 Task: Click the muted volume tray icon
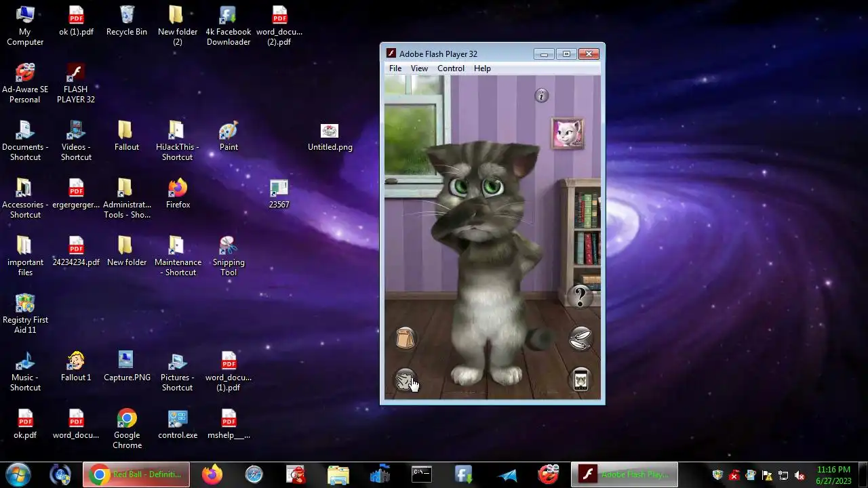coord(800,475)
